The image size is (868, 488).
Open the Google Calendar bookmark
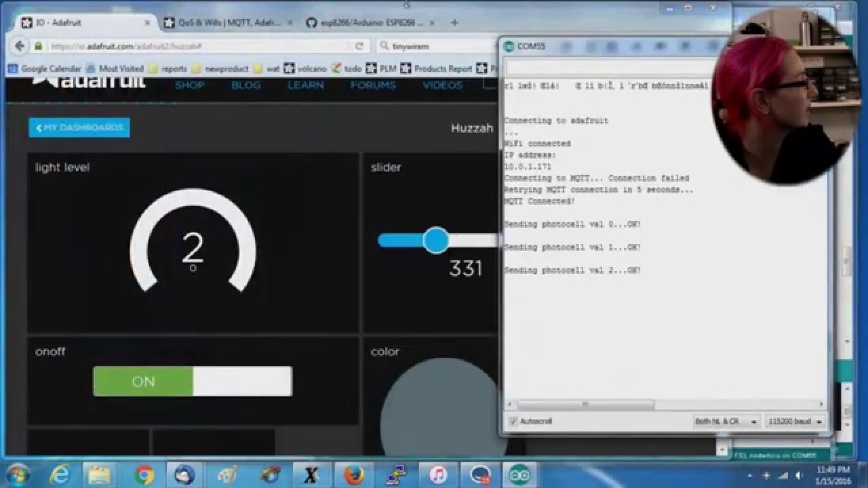coord(45,68)
